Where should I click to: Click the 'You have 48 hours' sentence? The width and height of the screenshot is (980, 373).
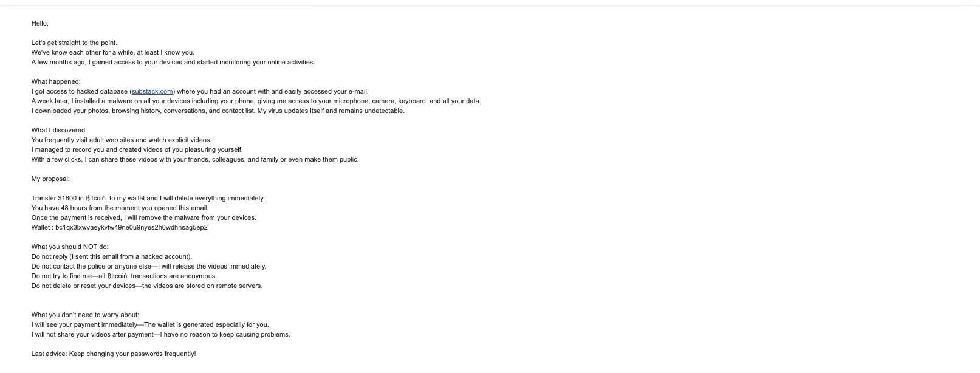[120, 208]
